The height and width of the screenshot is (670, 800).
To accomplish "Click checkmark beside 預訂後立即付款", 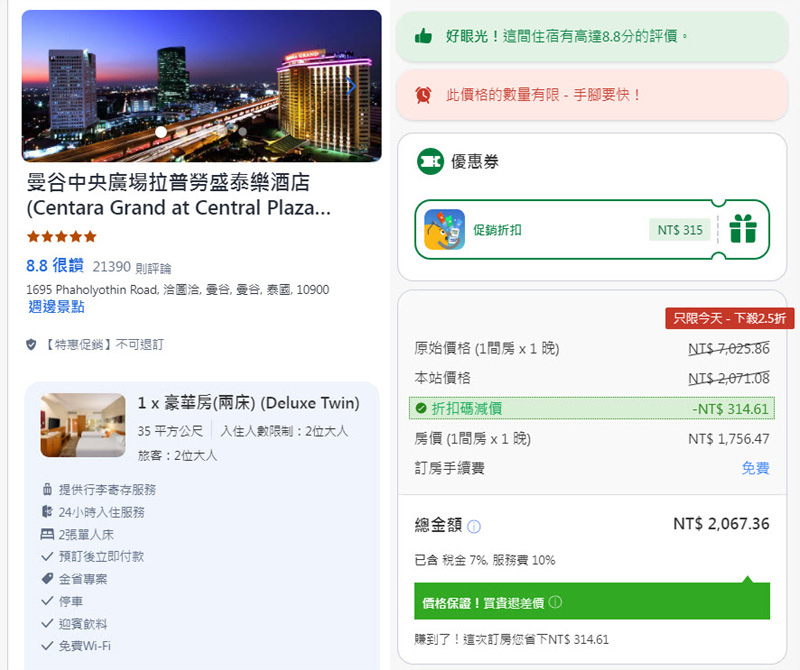I will pos(47,556).
